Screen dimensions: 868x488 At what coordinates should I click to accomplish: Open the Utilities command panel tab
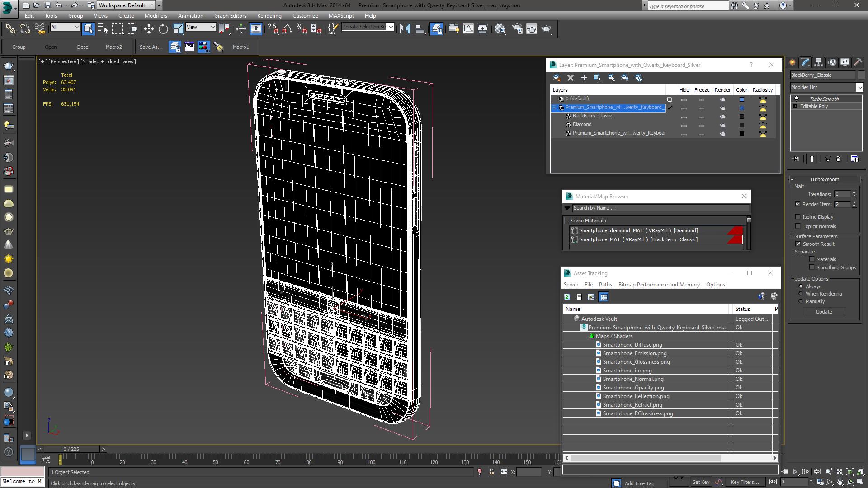click(858, 62)
